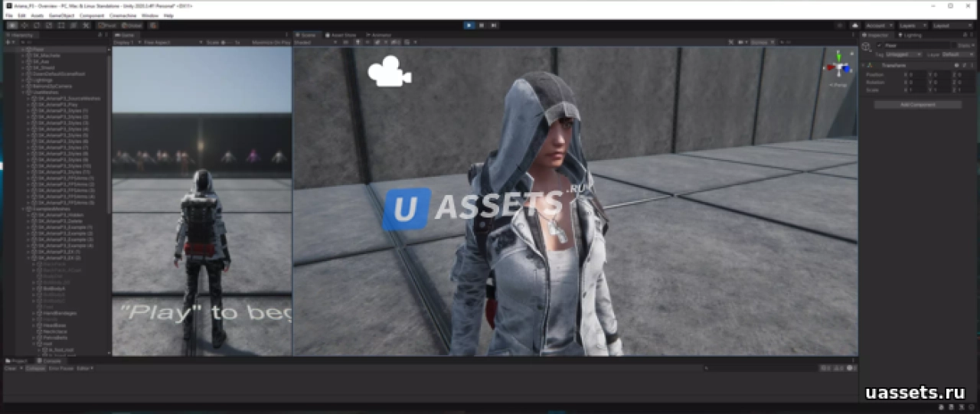Open the Display 1 dropdown in Game view
Viewport: 980px width, 414px height.
(127, 43)
